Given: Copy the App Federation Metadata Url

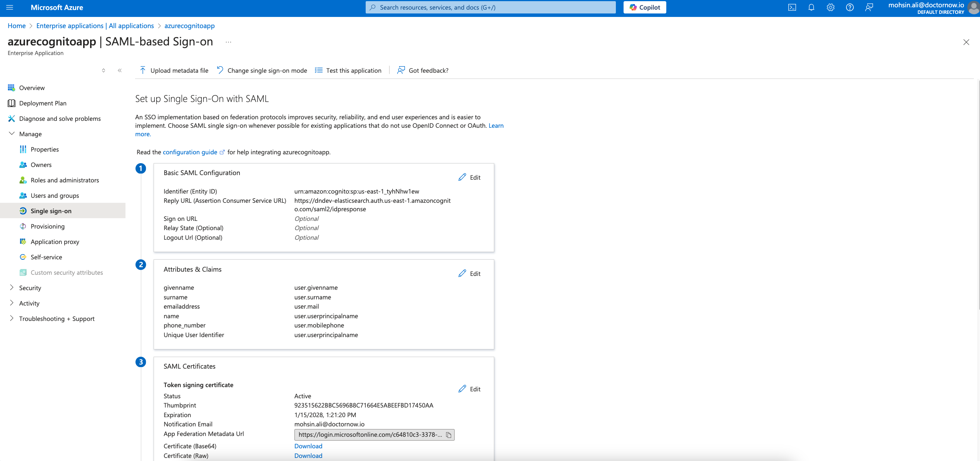Looking at the screenshot, I should coord(449,434).
